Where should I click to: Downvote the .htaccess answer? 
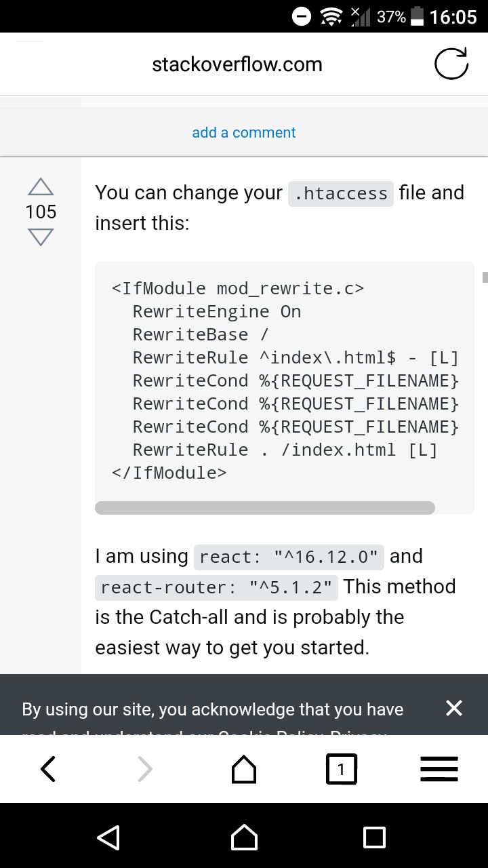pos(41,237)
